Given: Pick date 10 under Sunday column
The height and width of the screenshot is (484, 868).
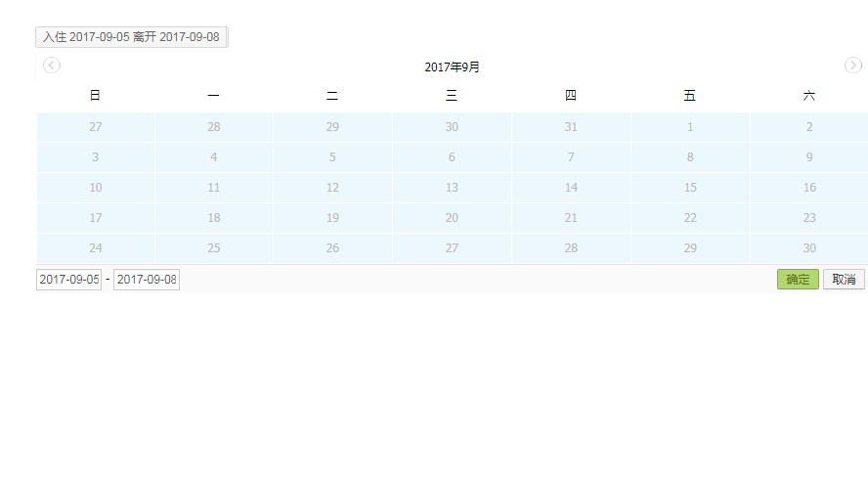Looking at the screenshot, I should (95, 188).
